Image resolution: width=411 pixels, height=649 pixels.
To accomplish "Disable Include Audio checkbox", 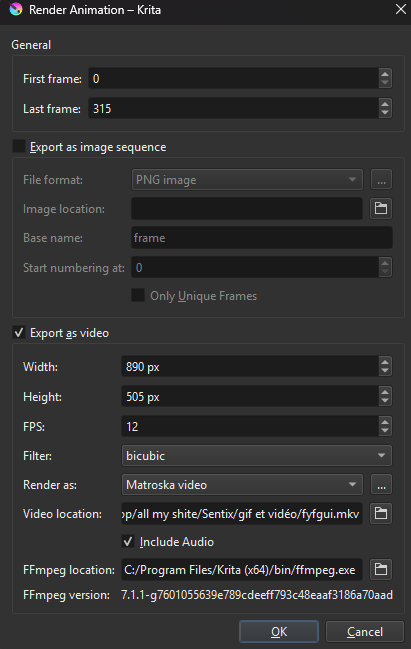I will pyautogui.click(x=128, y=541).
